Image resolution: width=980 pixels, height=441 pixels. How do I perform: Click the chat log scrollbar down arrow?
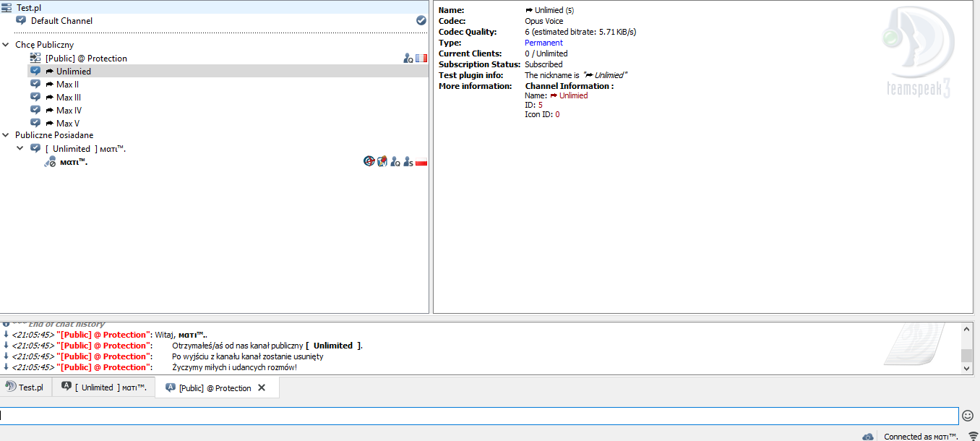pyautogui.click(x=967, y=368)
